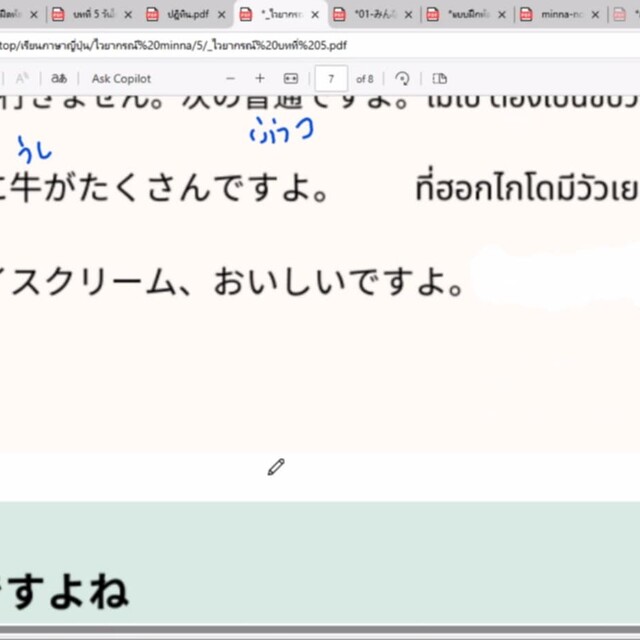The height and width of the screenshot is (640, 640).
Task: Close the ปฏิทิน.pdf tab
Action: [x=221, y=15]
